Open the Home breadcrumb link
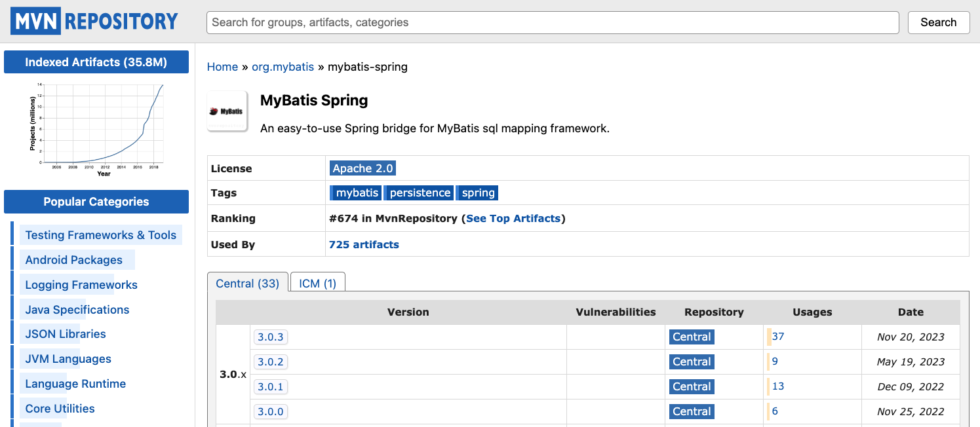This screenshot has height=427, width=980. pos(222,66)
